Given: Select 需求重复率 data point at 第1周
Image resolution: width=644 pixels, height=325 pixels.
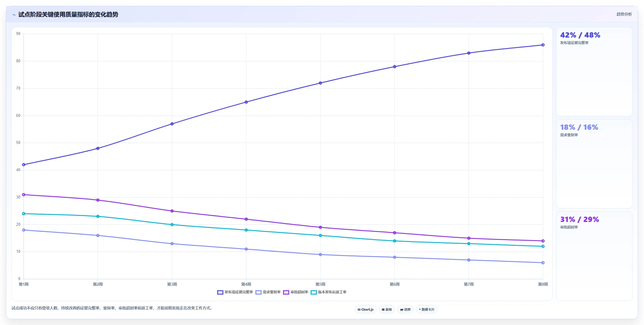Looking at the screenshot, I should coord(24,230).
